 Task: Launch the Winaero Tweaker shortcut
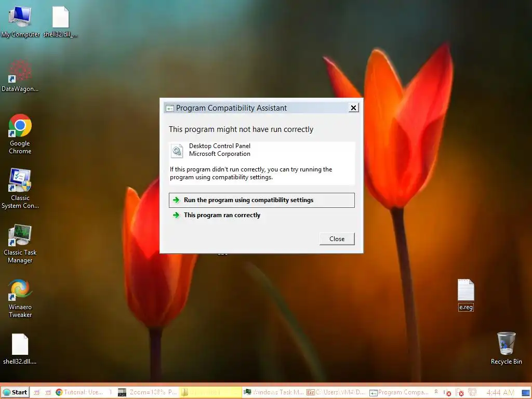20,298
